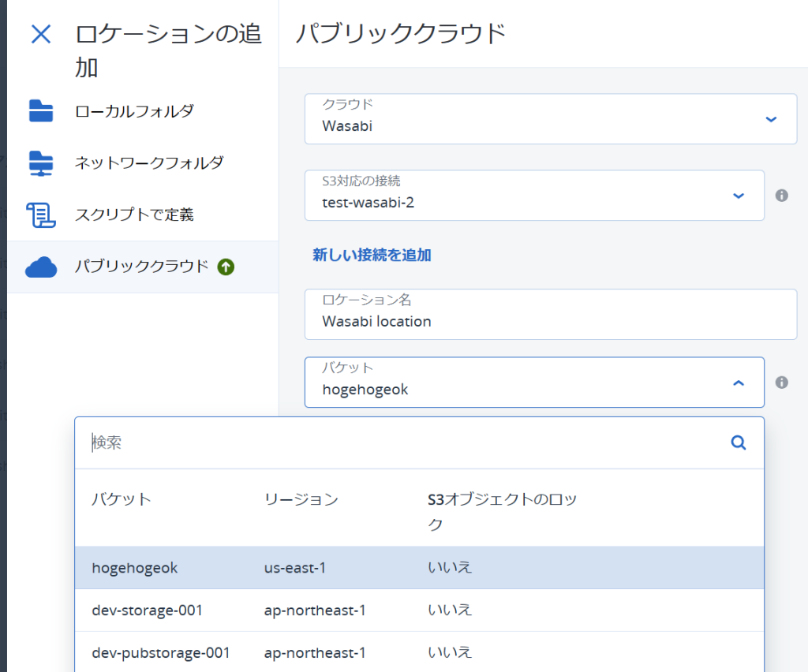Image resolution: width=808 pixels, height=672 pixels.
Task: Select スクリプトで定義 menu item
Action: [143, 215]
